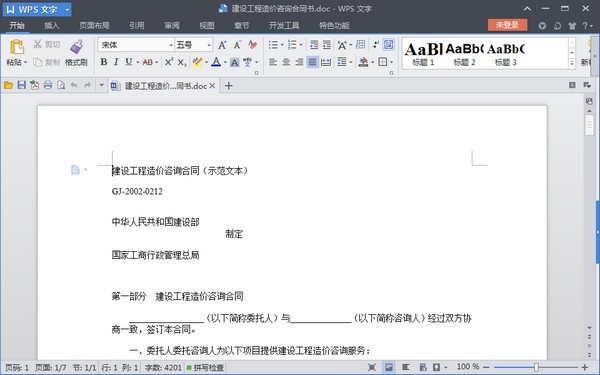Decrease font size with the A- icon
The height and width of the screenshot is (375, 600).
pos(238,45)
